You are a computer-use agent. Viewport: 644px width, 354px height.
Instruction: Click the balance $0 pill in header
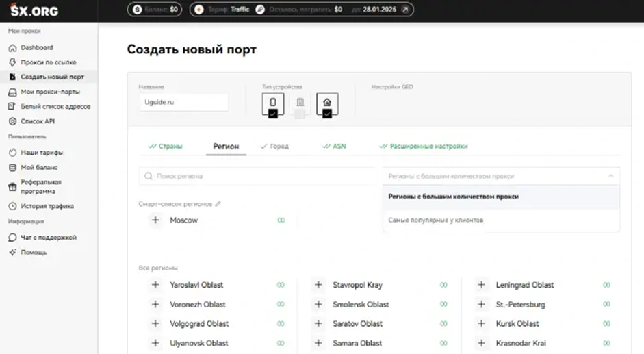155,10
